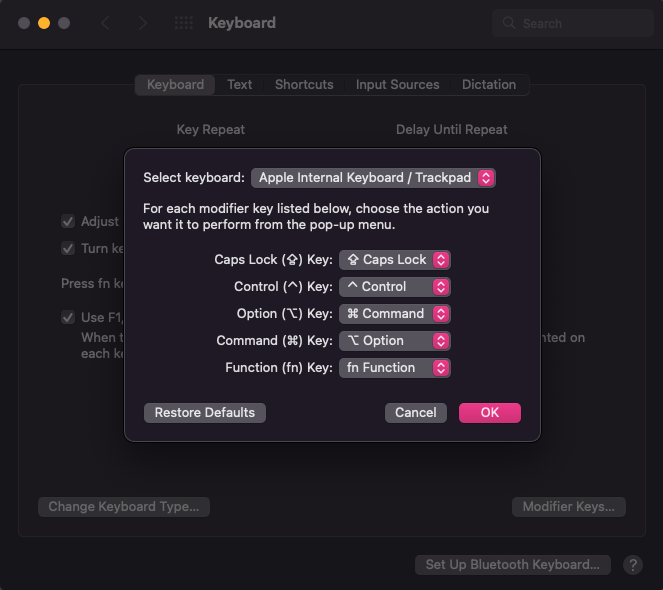Open the Caps Lock Key dropdown
Viewport: 663px width, 590px height.
[395, 260]
